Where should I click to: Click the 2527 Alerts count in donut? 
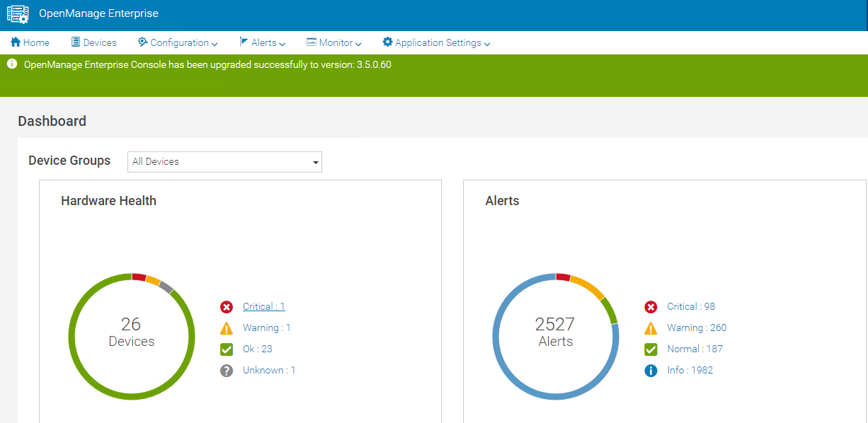tap(556, 332)
